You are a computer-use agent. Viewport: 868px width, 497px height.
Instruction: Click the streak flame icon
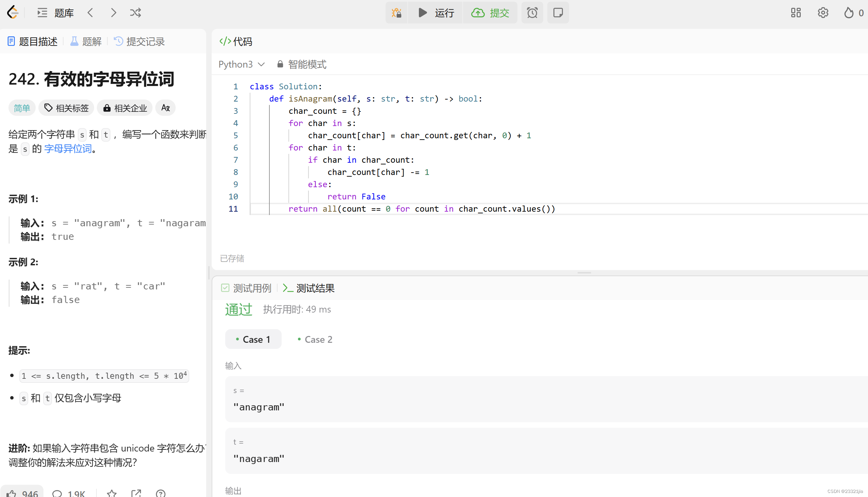tap(849, 13)
